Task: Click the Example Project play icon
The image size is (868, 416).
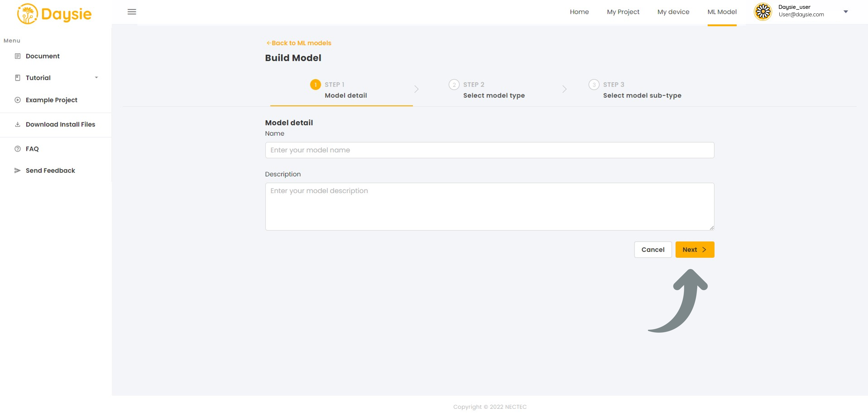Action: pyautogui.click(x=18, y=100)
